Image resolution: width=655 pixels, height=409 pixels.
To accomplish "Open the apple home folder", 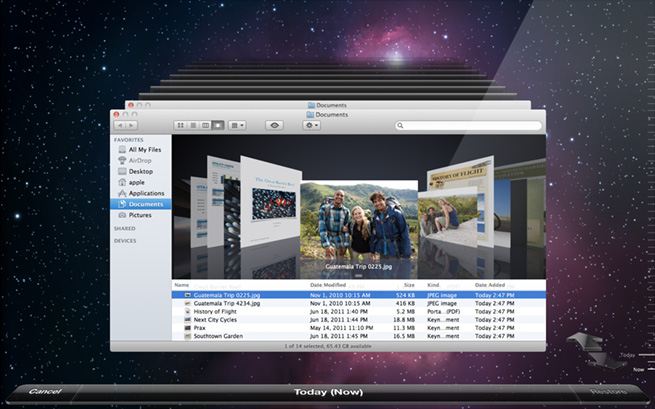I will pos(137,182).
